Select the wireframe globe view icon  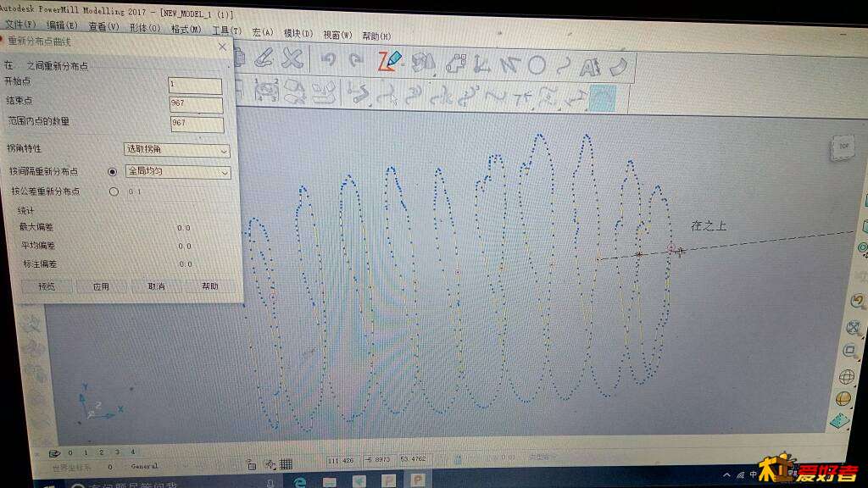[847, 377]
